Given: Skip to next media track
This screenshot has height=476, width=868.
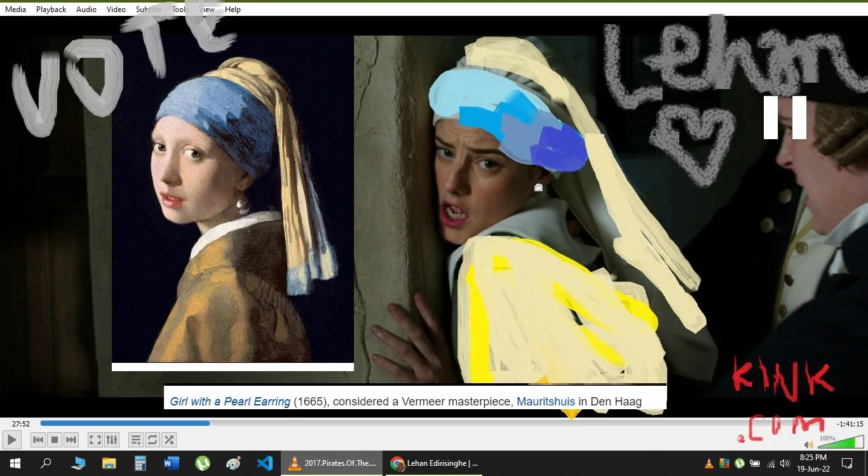Looking at the screenshot, I should pos(71,440).
